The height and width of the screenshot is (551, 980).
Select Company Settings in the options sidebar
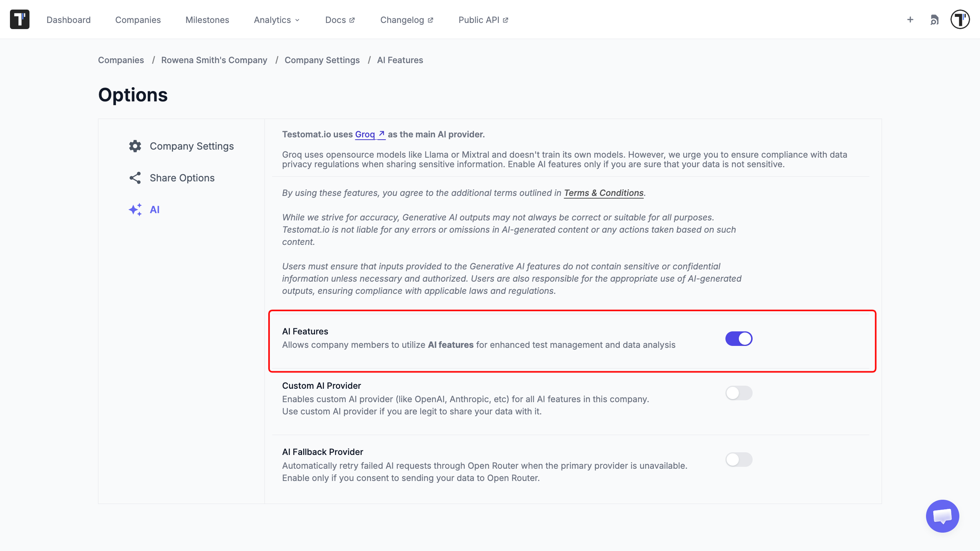[x=181, y=146]
